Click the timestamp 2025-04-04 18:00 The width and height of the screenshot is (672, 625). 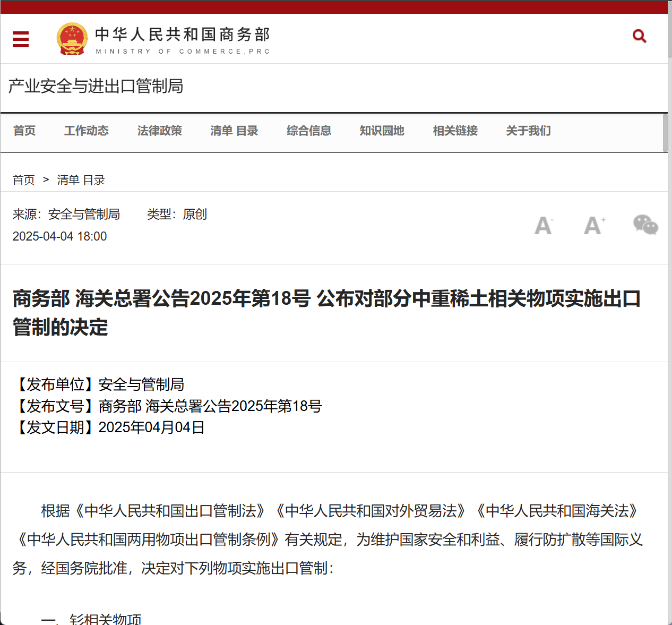[60, 236]
